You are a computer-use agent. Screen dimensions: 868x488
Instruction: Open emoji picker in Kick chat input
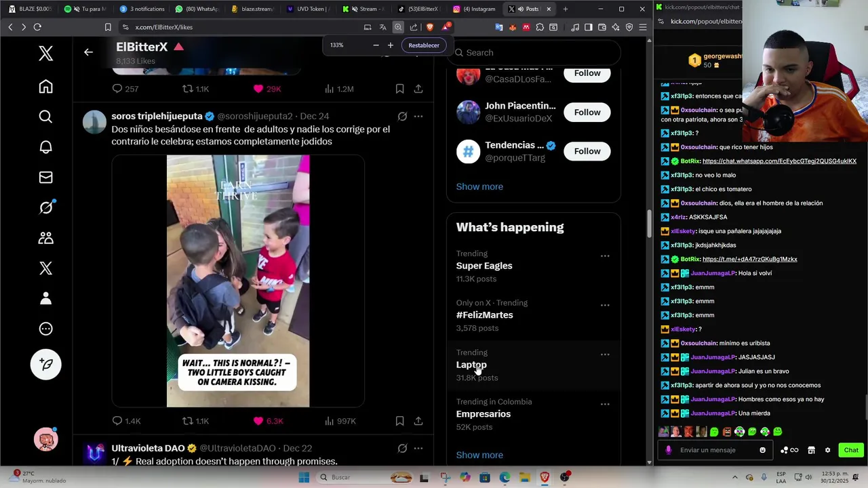pos(762,450)
